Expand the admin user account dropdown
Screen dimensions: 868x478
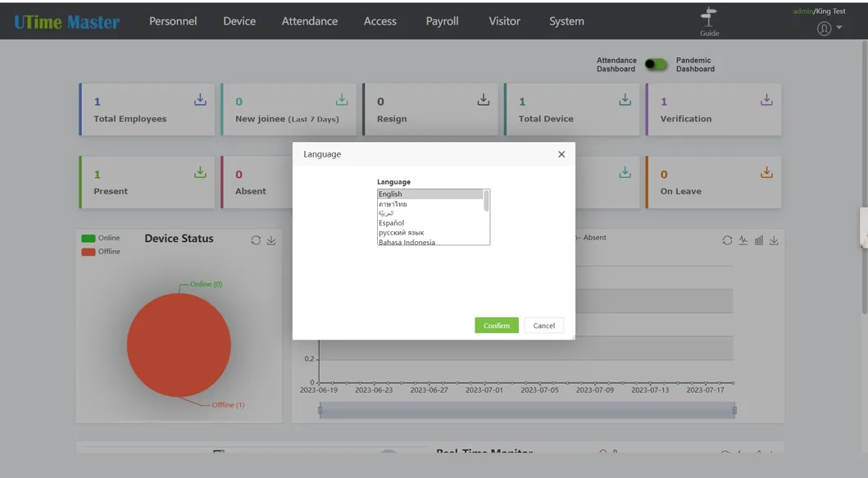pyautogui.click(x=829, y=29)
